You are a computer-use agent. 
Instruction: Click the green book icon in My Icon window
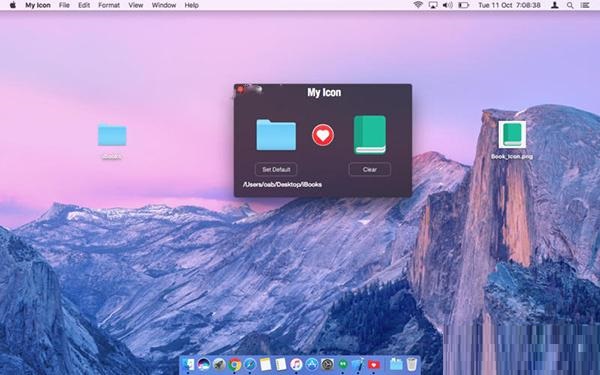[370, 135]
